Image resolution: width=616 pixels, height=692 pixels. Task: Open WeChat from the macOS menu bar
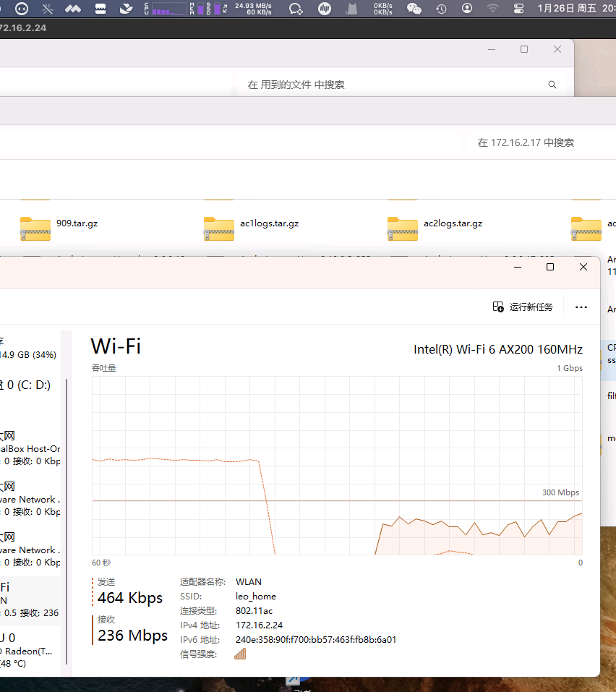(x=414, y=9)
